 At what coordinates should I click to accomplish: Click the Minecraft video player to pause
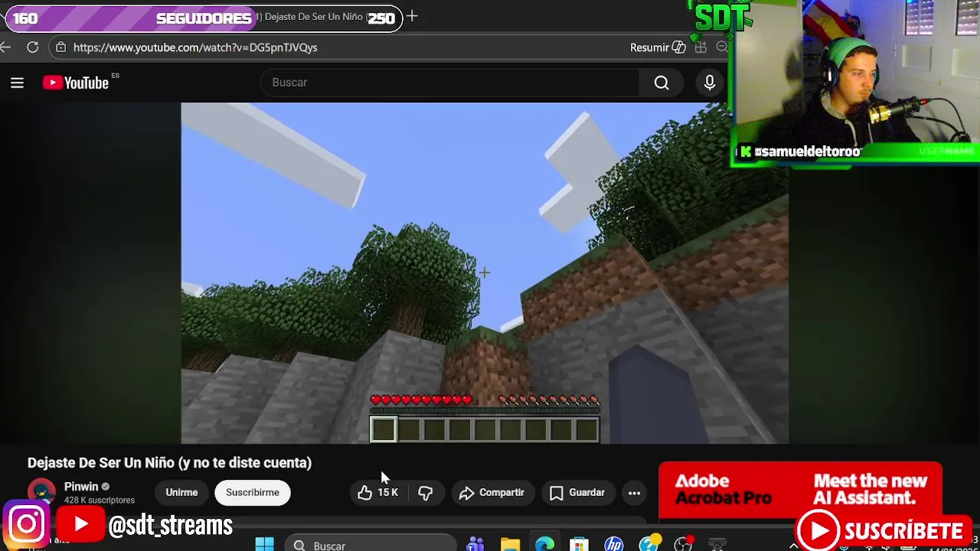485,273
